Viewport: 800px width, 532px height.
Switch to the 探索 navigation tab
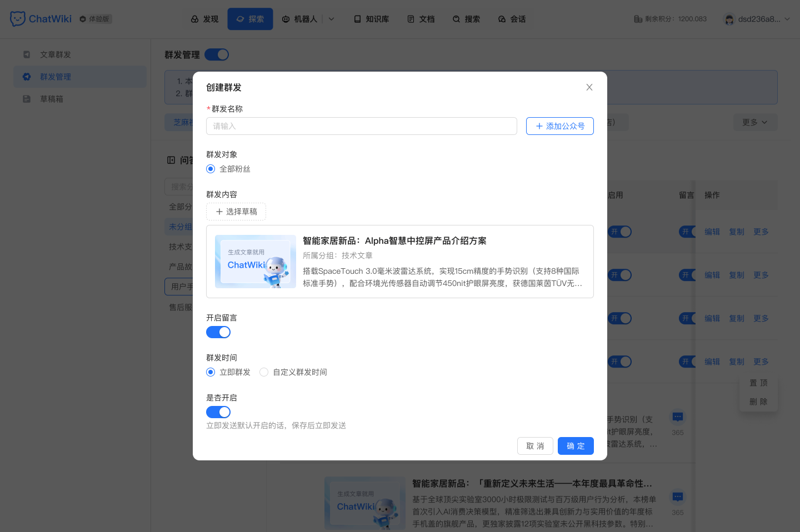(250, 18)
